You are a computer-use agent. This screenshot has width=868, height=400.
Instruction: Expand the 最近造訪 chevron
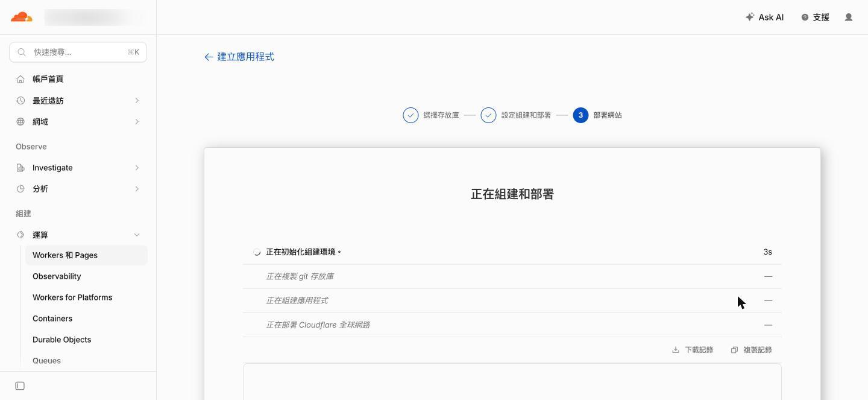point(137,100)
